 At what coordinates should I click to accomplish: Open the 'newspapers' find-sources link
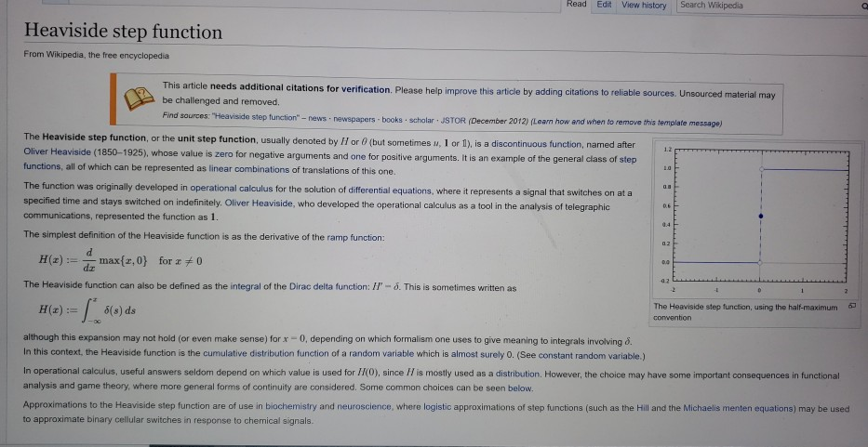(354, 119)
